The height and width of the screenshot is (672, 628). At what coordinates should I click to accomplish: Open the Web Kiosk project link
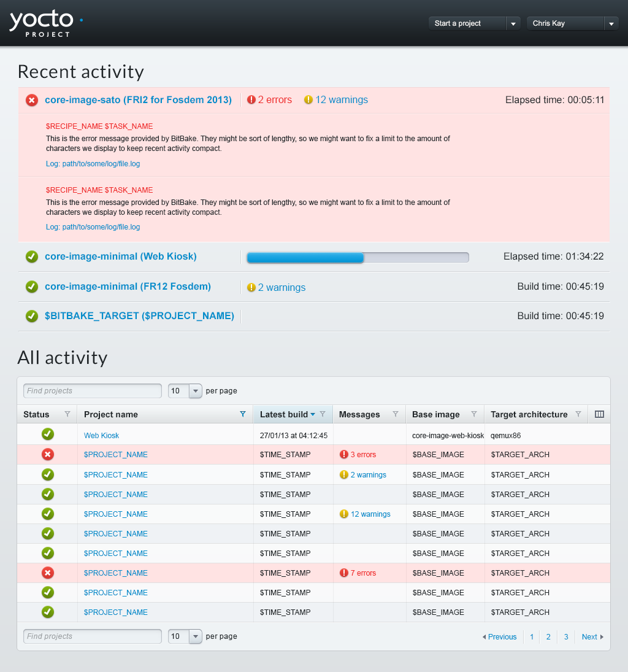(x=101, y=436)
